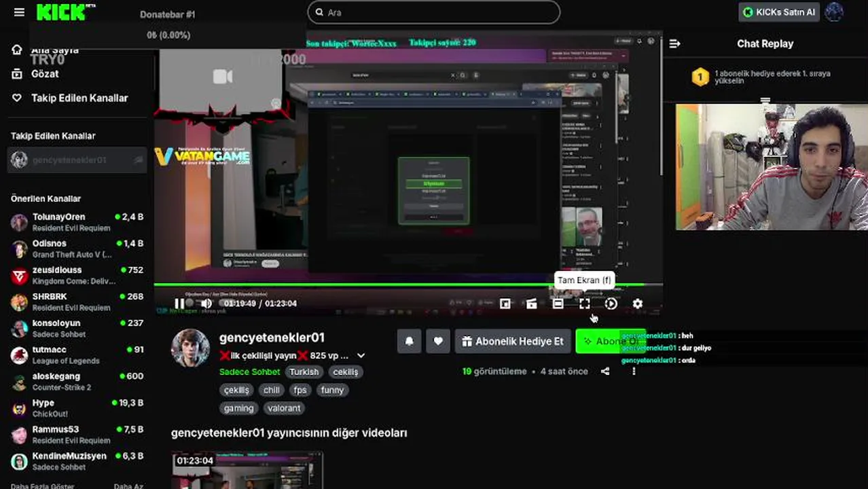Open Takip Edilen Kanallar with the heart icon
This screenshot has height=489, width=868.
tap(70, 98)
